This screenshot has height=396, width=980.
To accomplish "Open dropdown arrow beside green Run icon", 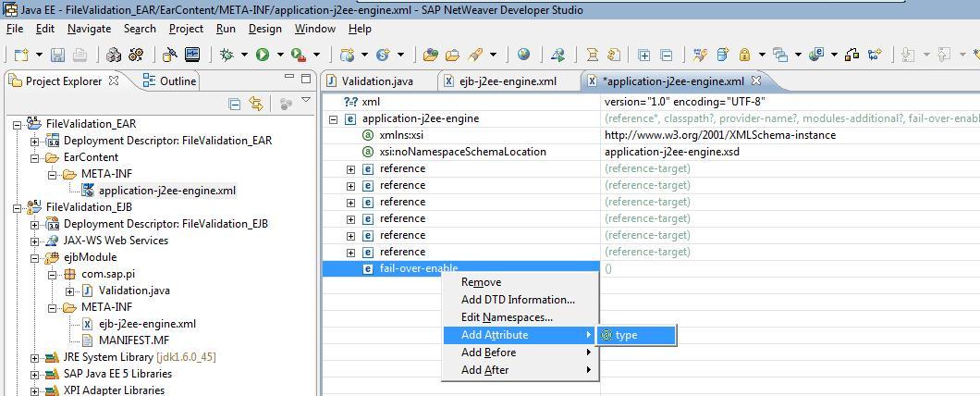I will coord(280,56).
